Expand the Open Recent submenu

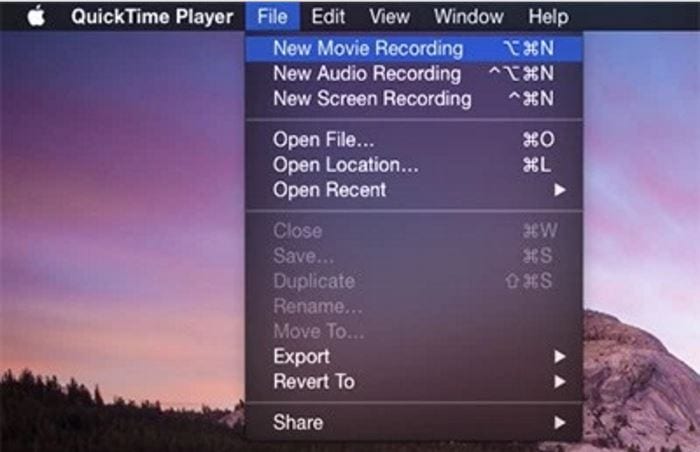click(414, 190)
